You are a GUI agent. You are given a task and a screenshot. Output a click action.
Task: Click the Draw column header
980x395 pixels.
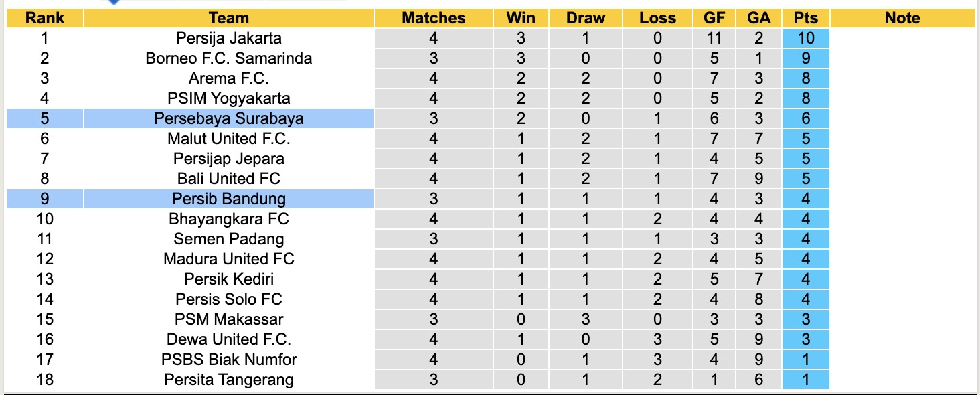(585, 18)
